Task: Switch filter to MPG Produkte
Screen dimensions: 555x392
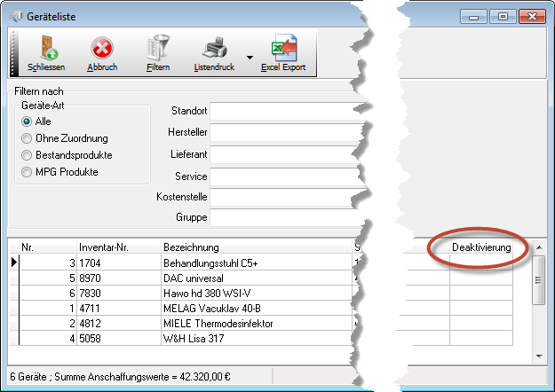Action: tap(28, 172)
